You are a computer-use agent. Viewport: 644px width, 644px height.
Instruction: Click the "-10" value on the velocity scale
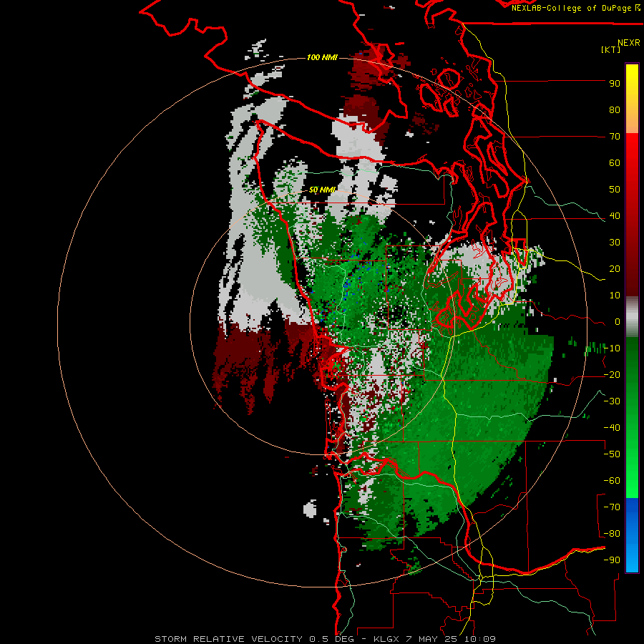click(x=612, y=348)
